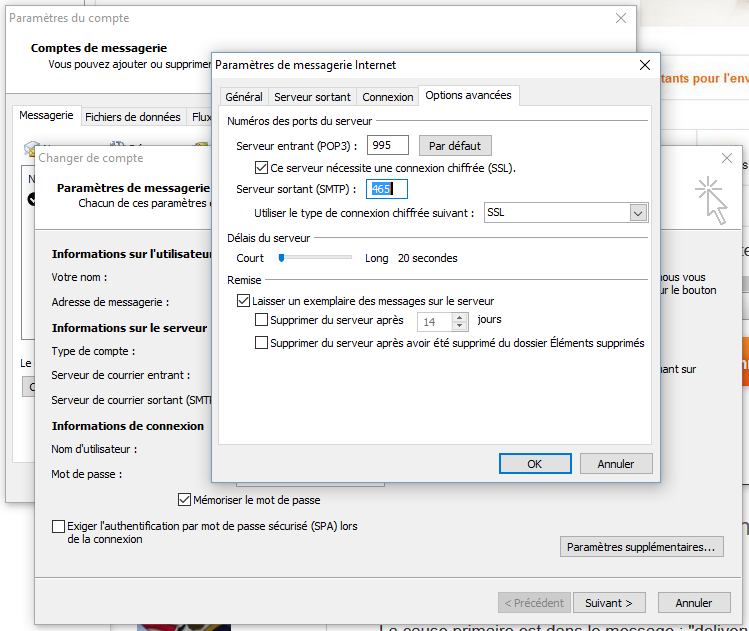Click the 'Court' slider label

pos(250,258)
